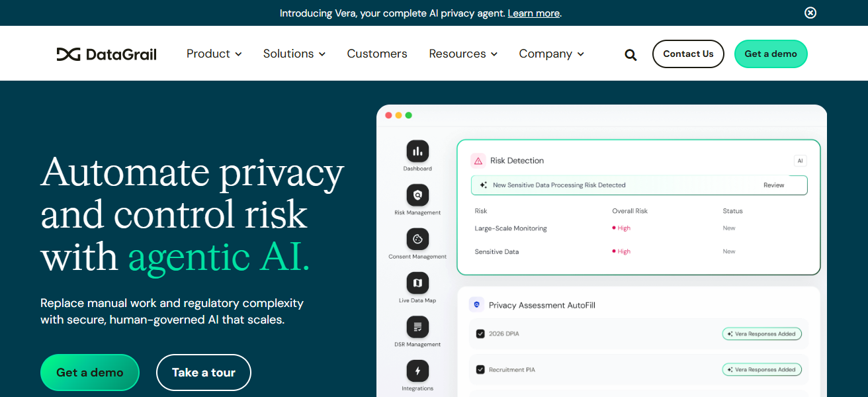Click the Privacy Assessment AutoFill shield icon

click(x=476, y=305)
